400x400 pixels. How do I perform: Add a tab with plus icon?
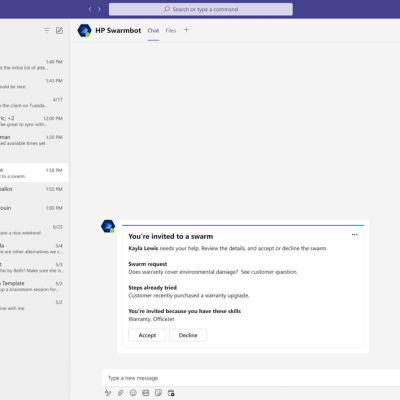pyautogui.click(x=186, y=30)
